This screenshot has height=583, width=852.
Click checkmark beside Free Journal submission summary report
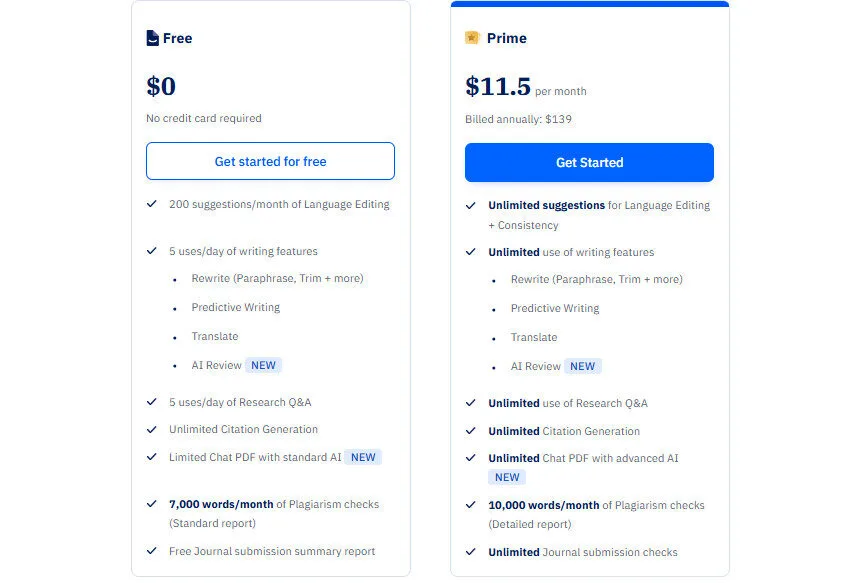tap(152, 551)
